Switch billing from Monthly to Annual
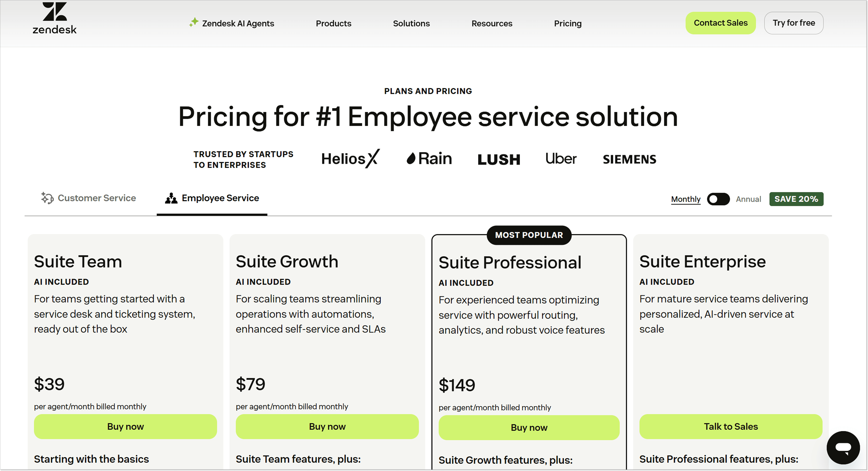Image resolution: width=868 pixels, height=471 pixels. [748, 199]
